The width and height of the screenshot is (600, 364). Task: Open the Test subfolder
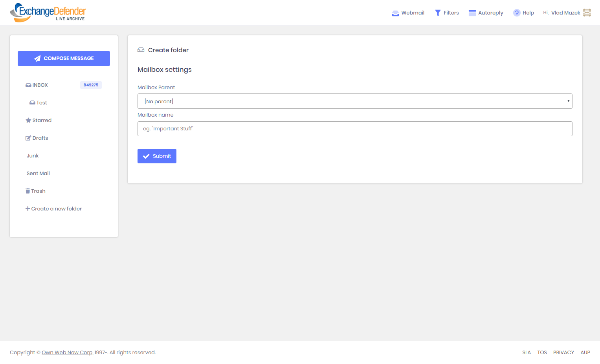(x=41, y=103)
